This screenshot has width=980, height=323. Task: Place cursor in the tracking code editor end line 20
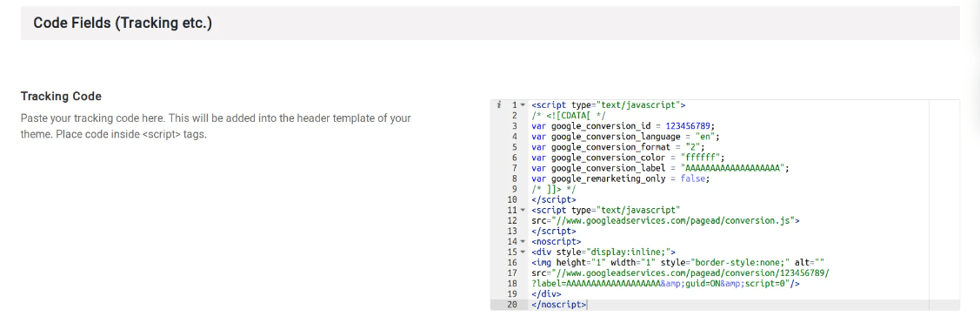point(588,305)
